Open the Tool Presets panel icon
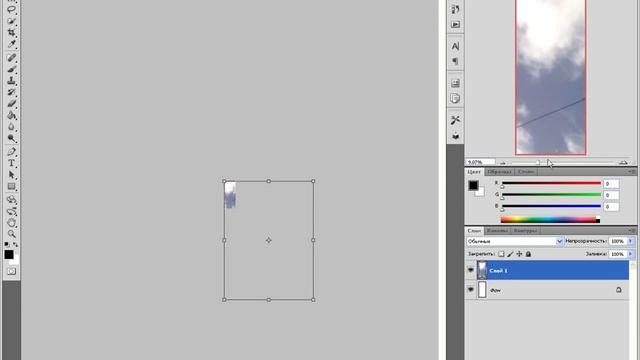This screenshot has width=640, height=360. click(456, 120)
